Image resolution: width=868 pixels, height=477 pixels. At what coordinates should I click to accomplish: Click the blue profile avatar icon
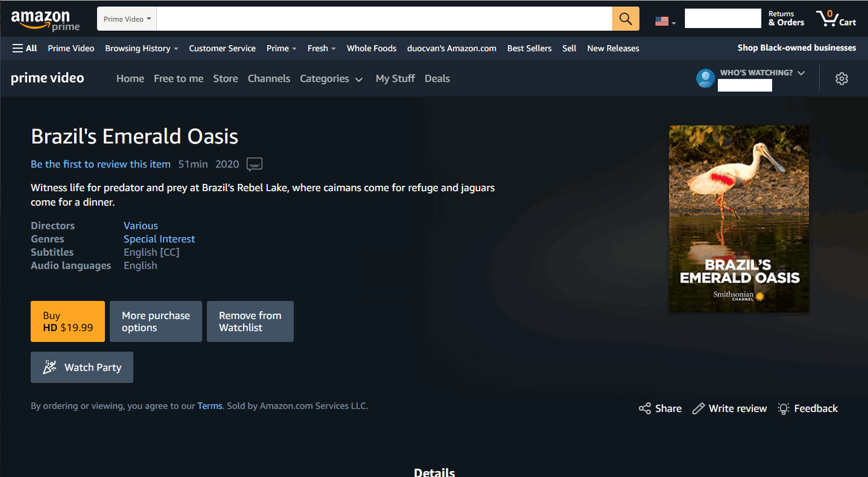click(705, 78)
